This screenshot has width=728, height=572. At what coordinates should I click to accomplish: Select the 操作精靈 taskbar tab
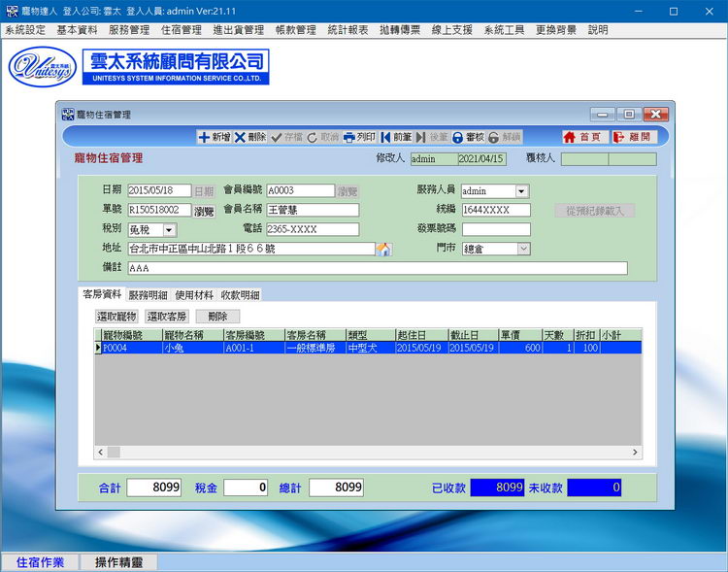[117, 562]
